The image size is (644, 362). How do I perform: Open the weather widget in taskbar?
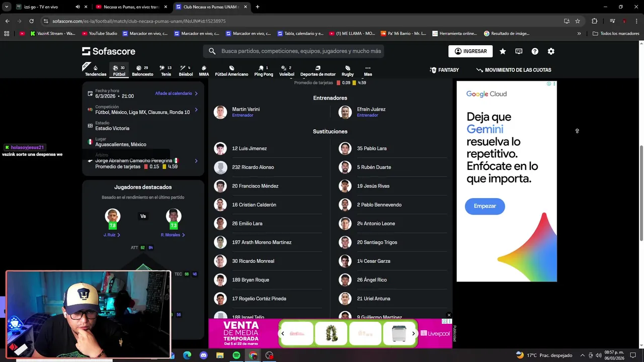[544, 355]
